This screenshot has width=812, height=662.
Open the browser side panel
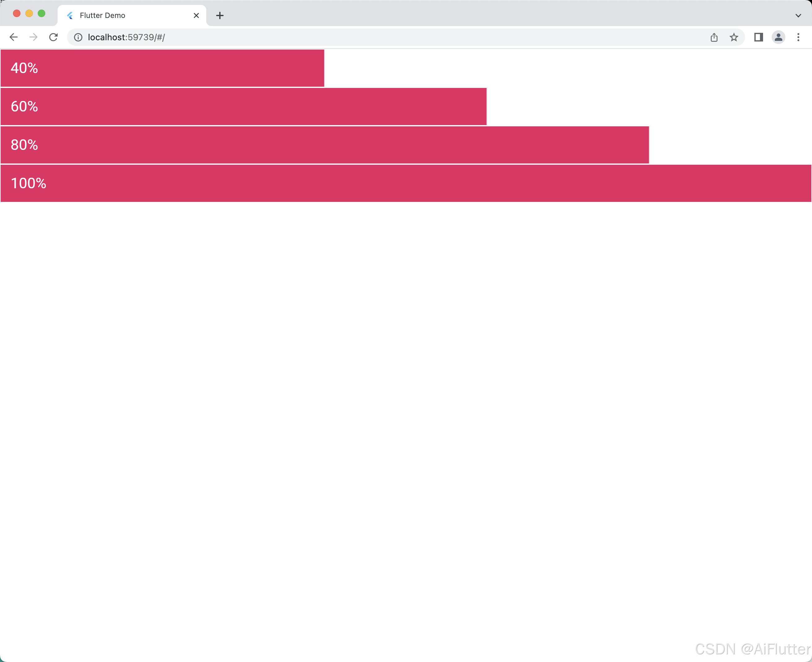(758, 37)
